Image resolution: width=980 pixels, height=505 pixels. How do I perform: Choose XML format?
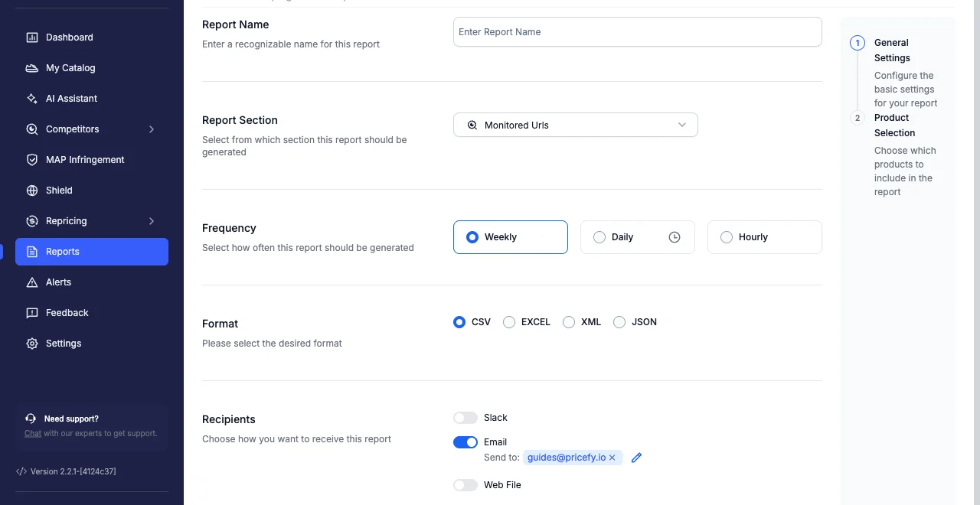pos(569,322)
